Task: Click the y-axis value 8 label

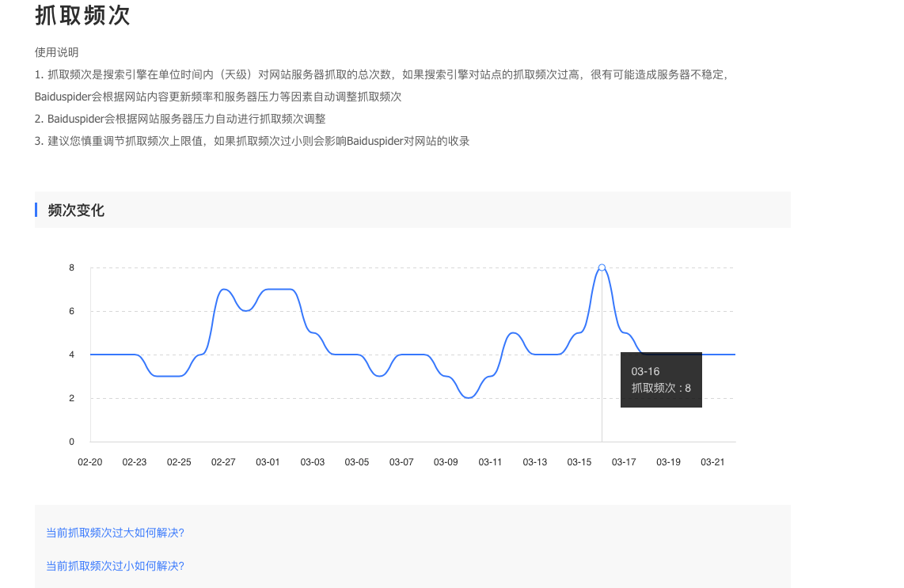Action: tap(71, 267)
